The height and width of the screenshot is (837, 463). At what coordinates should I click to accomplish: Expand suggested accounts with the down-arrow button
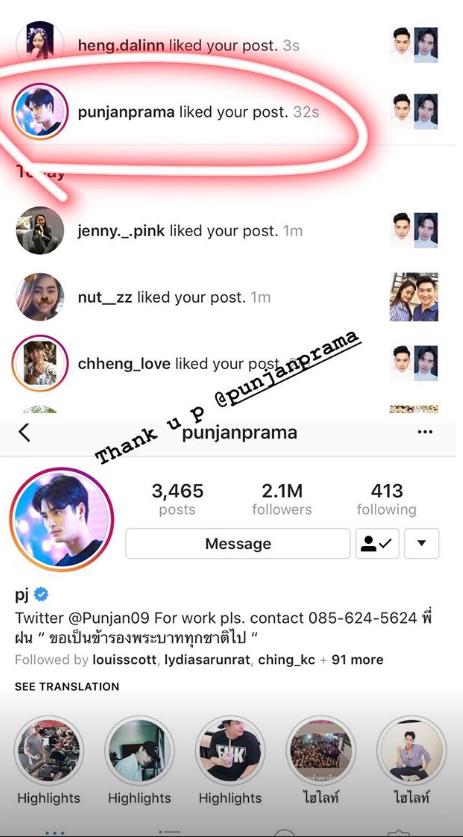coord(422,543)
